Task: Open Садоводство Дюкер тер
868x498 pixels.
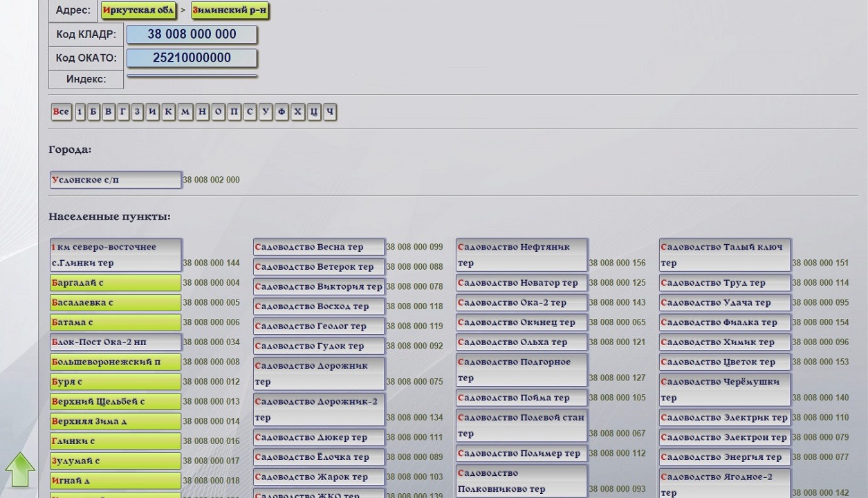Action: (x=319, y=437)
